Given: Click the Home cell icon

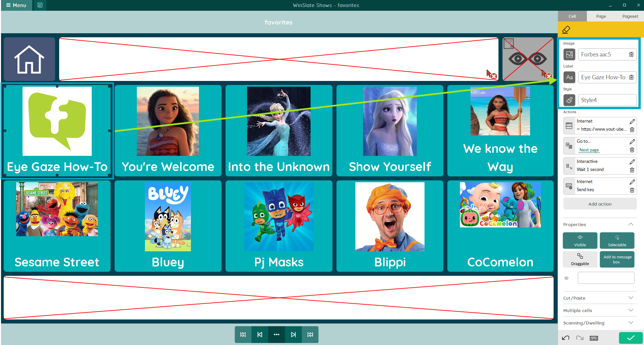Looking at the screenshot, I should [29, 59].
